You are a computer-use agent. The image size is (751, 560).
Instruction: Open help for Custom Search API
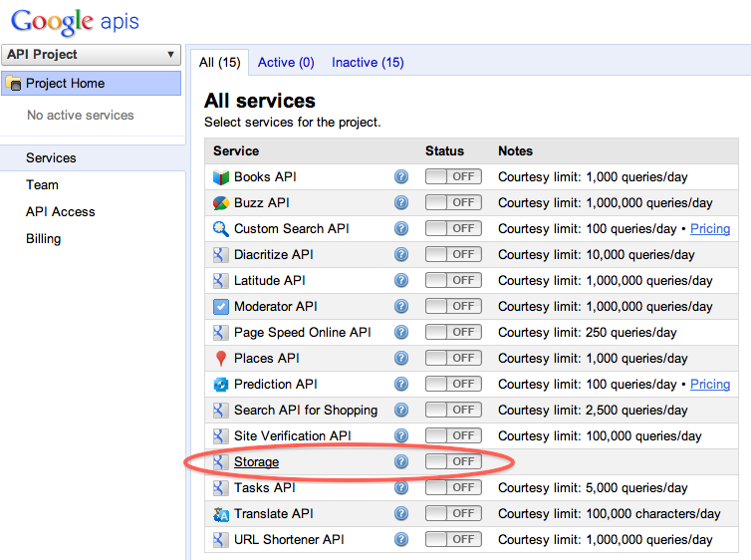[x=401, y=228]
